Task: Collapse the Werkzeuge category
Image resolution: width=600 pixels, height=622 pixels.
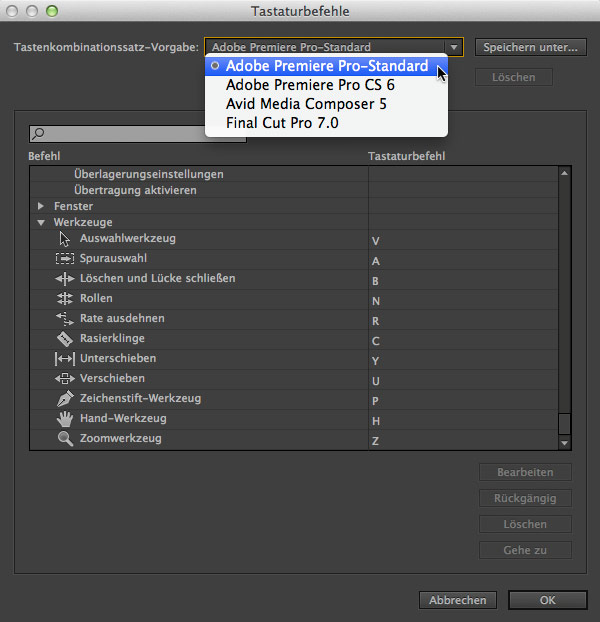Action: pyautogui.click(x=41, y=223)
